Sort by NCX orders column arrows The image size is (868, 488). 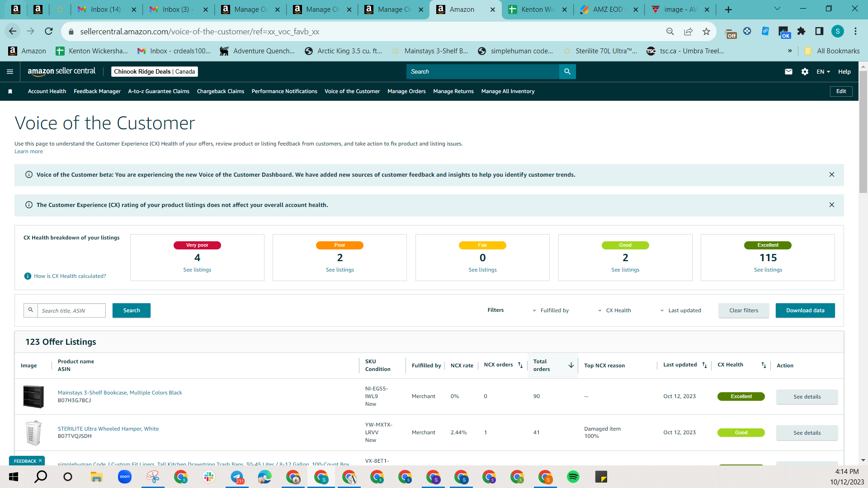[x=520, y=365]
